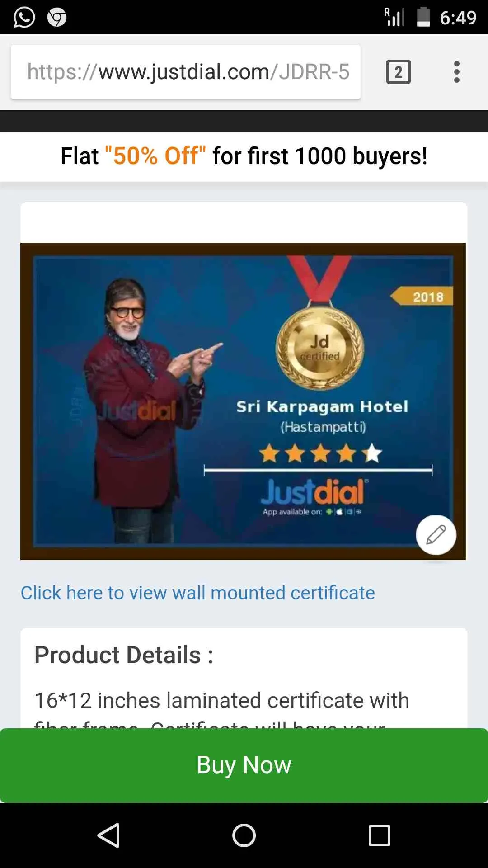Image resolution: width=488 pixels, height=868 pixels.
Task: Tap WhatsApp notification icon in status bar
Action: (24, 18)
